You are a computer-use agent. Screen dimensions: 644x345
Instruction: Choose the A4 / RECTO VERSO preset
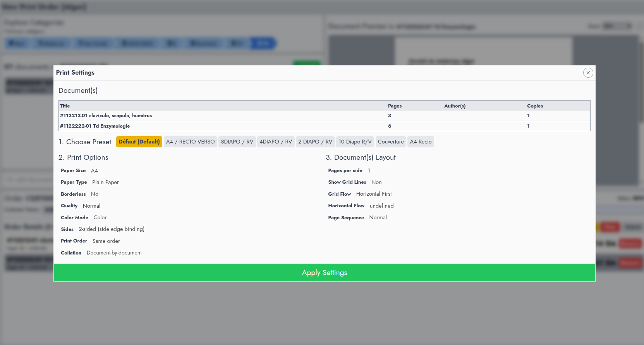190,142
